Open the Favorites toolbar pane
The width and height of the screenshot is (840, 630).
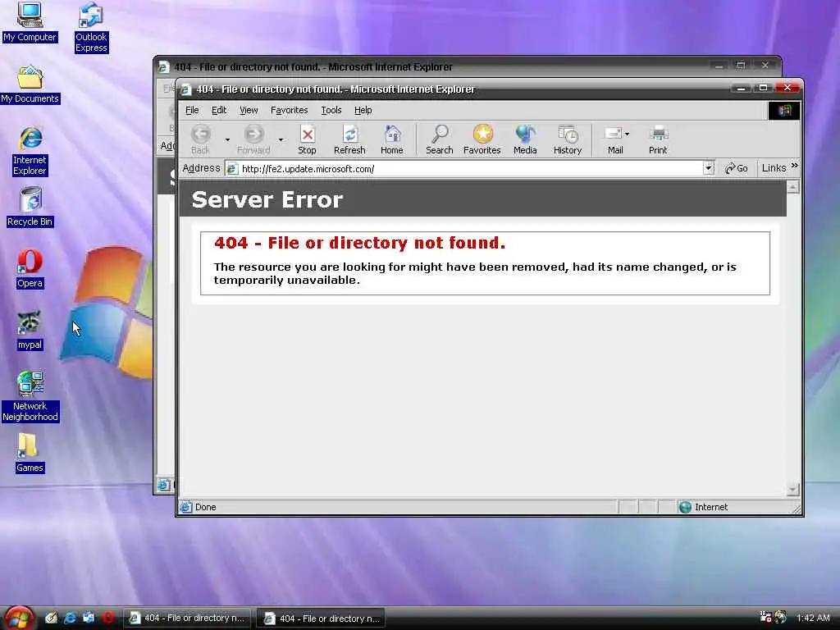[x=482, y=139]
